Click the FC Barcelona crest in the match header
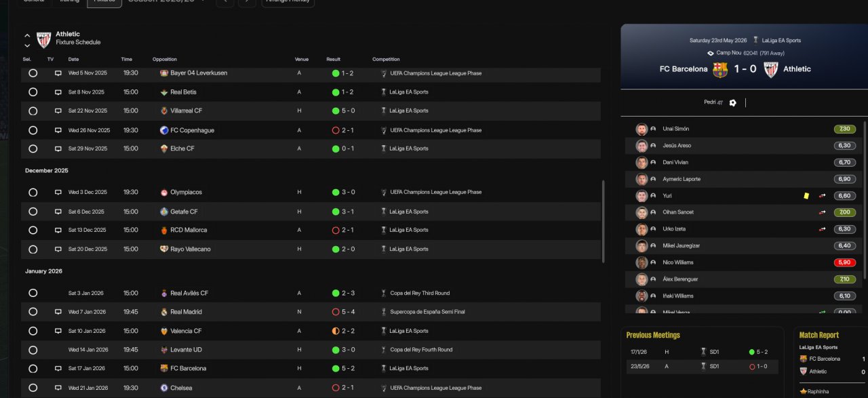The width and height of the screenshot is (868, 398). tap(720, 69)
